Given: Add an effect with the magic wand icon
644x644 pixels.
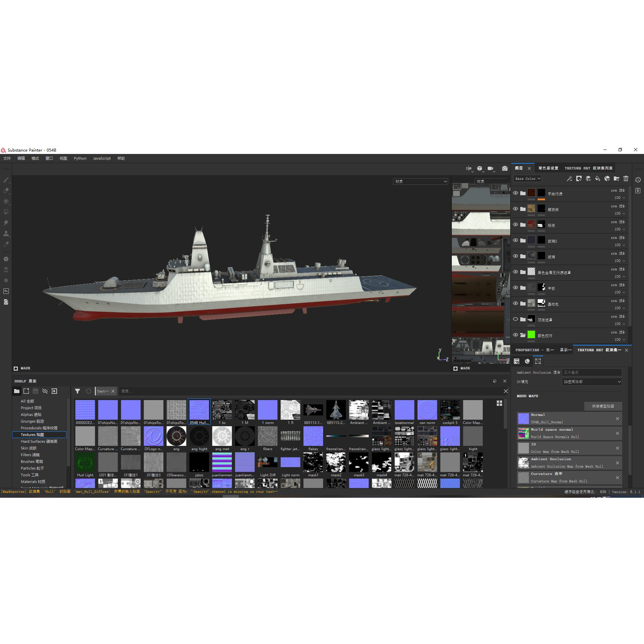Looking at the screenshot, I should [x=569, y=179].
